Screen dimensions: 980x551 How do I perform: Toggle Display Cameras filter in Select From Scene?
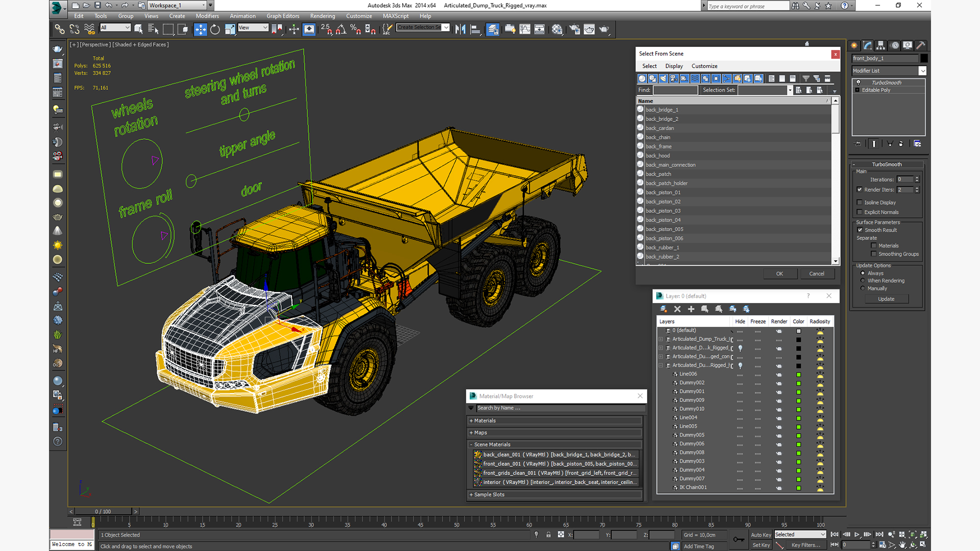coord(674,79)
